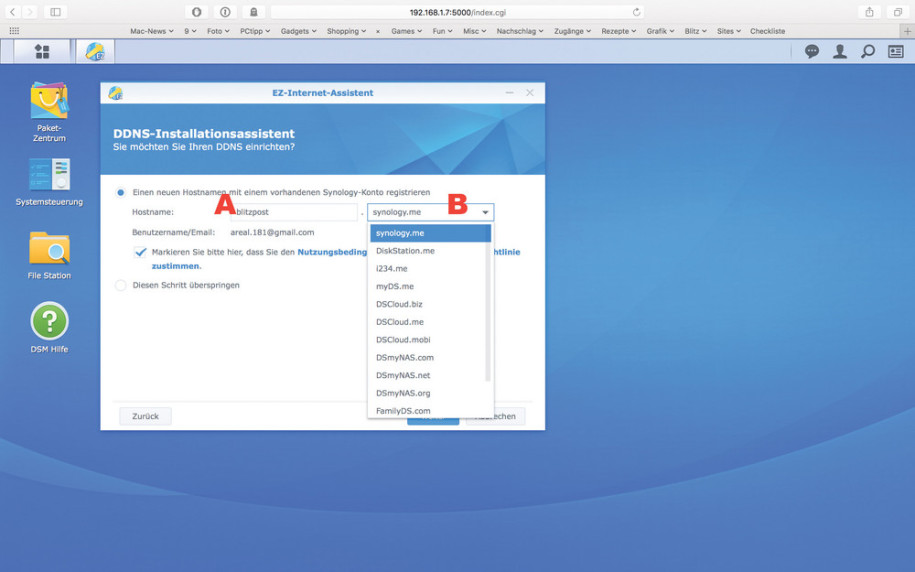Select register new hostname radio option
The image size is (915, 572).
[x=120, y=193]
